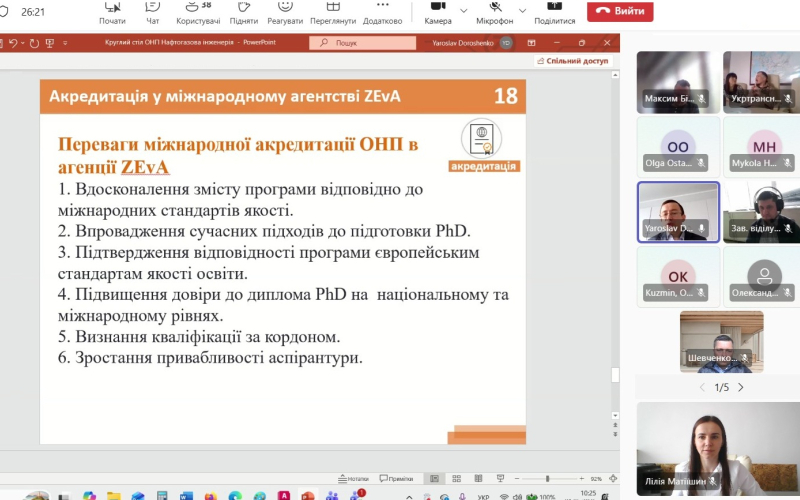The image size is (800, 500).
Task: Select Olga Osta... participant tile
Action: tap(678, 147)
